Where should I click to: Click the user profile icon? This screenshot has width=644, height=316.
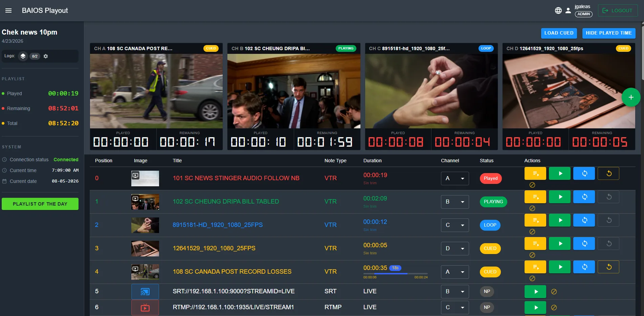click(x=568, y=10)
